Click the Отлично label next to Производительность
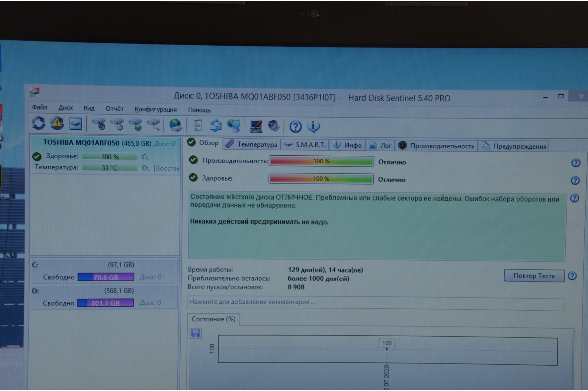Screen dimensions: 588x391 392,162
